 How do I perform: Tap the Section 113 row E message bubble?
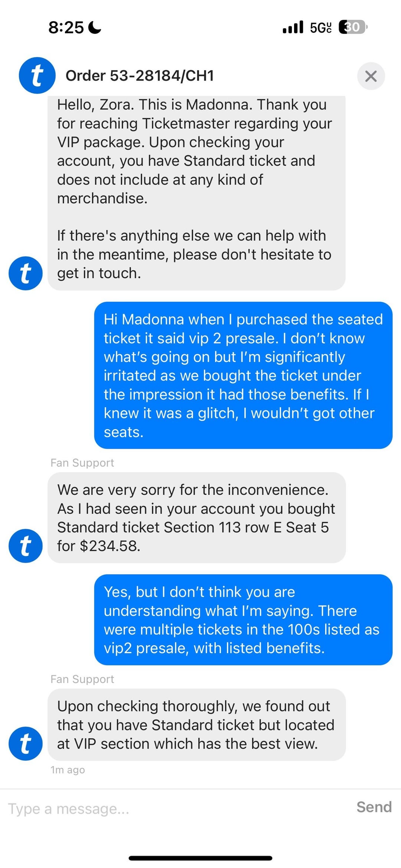[196, 517]
